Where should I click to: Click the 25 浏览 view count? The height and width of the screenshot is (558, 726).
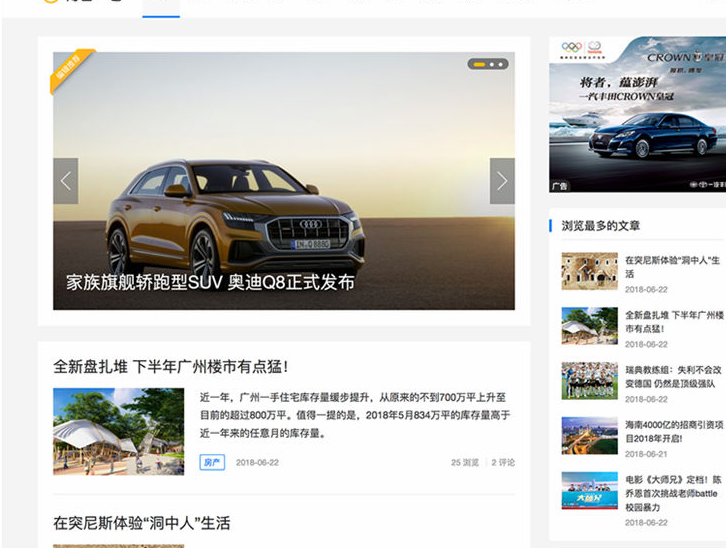pos(464,463)
